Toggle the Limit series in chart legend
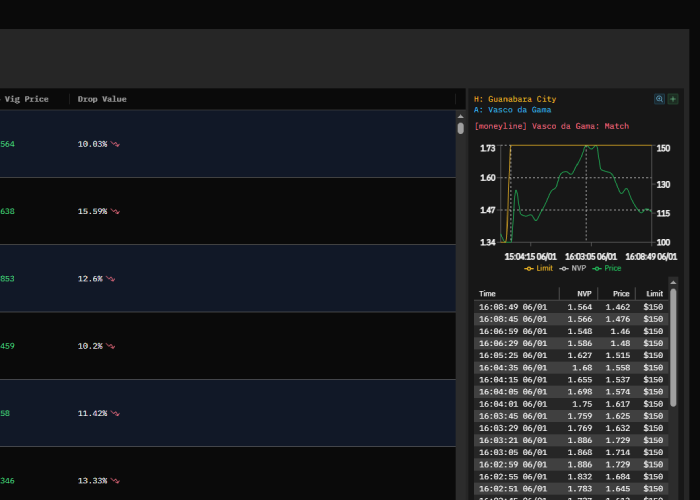Viewport: 700px width, 500px height. tap(538, 268)
